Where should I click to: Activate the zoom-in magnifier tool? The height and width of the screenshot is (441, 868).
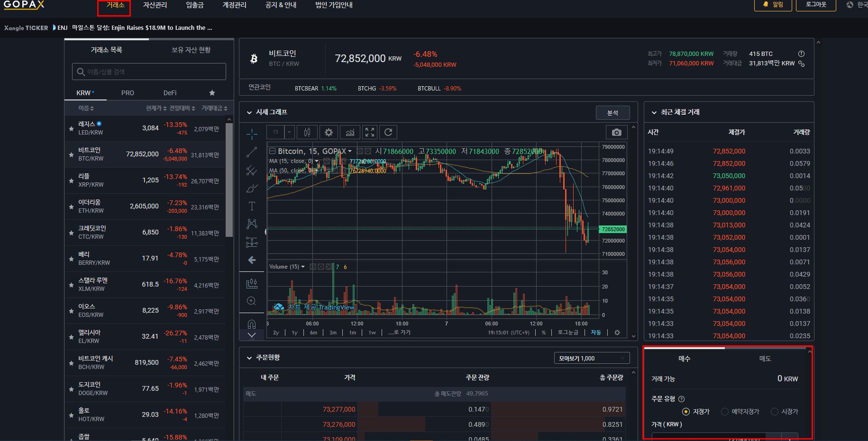252,301
